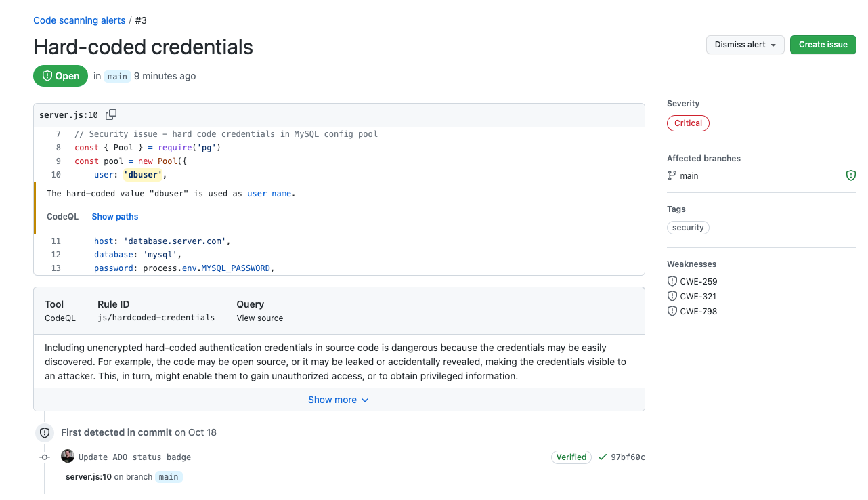Click the commit author avatar

pyautogui.click(x=68, y=457)
